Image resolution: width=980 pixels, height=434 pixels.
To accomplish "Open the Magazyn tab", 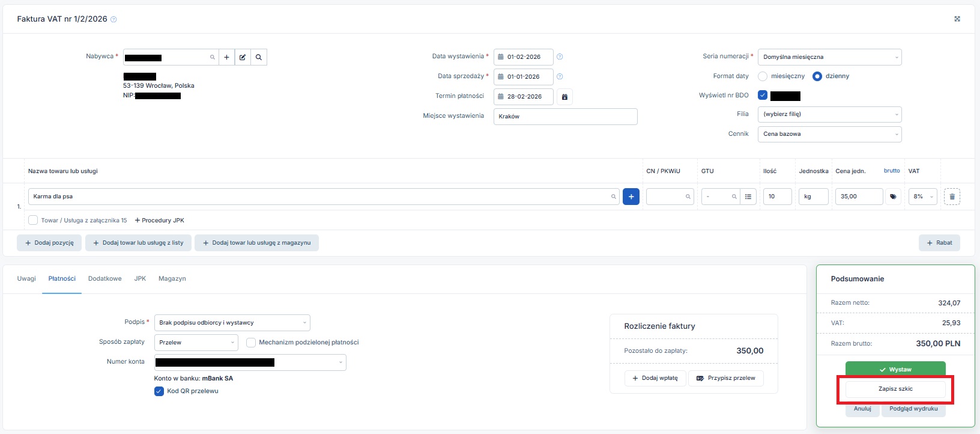I will (x=172, y=279).
